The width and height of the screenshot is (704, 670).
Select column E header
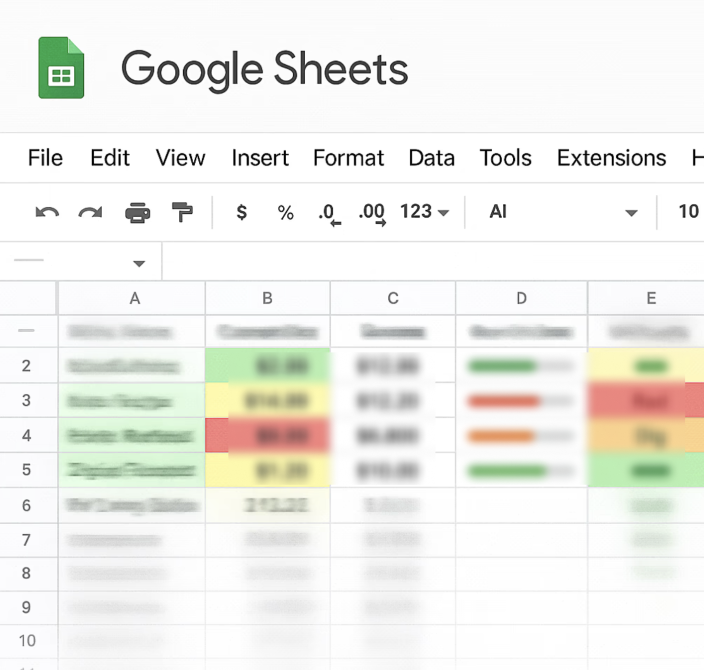[646, 298]
